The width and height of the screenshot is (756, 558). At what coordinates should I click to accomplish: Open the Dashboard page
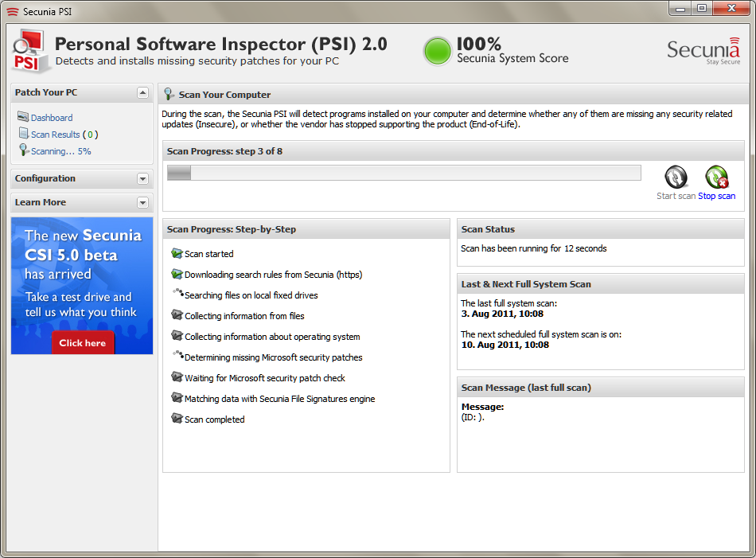click(52, 118)
